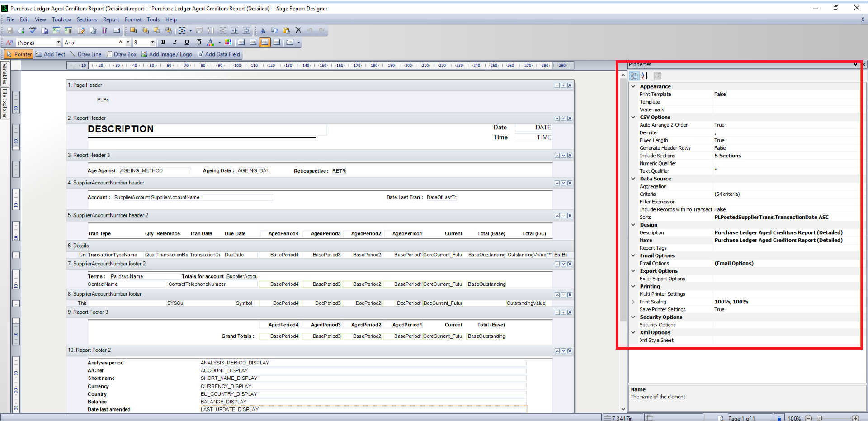The width and height of the screenshot is (868, 421).
Task: Click the Cut scissors icon
Action: (263, 31)
